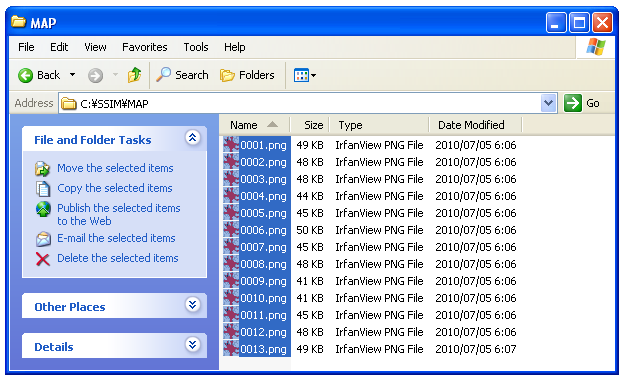625x379 pixels.
Task: Click the Windows flag logo
Action: [x=596, y=47]
